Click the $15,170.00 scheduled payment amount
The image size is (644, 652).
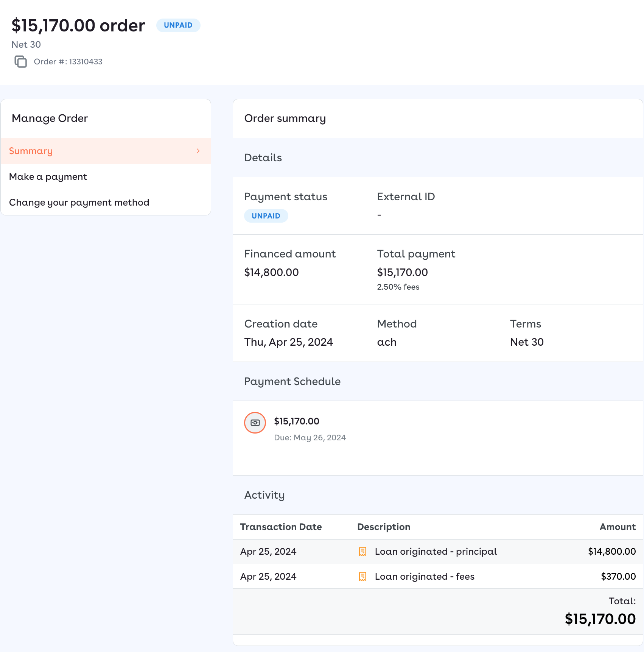(x=297, y=421)
